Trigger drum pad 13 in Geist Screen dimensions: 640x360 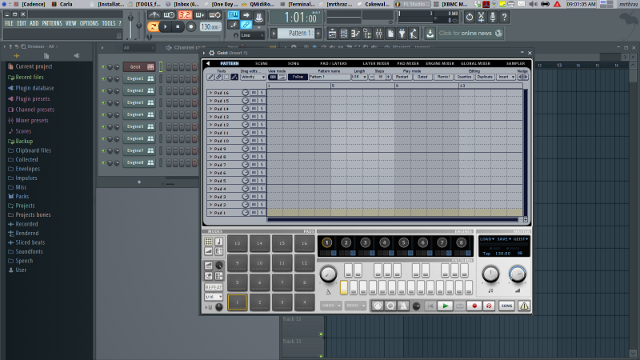[237, 243]
